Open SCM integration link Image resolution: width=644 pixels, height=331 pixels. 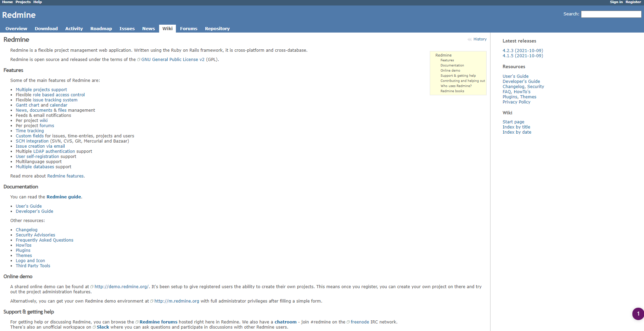(x=32, y=141)
